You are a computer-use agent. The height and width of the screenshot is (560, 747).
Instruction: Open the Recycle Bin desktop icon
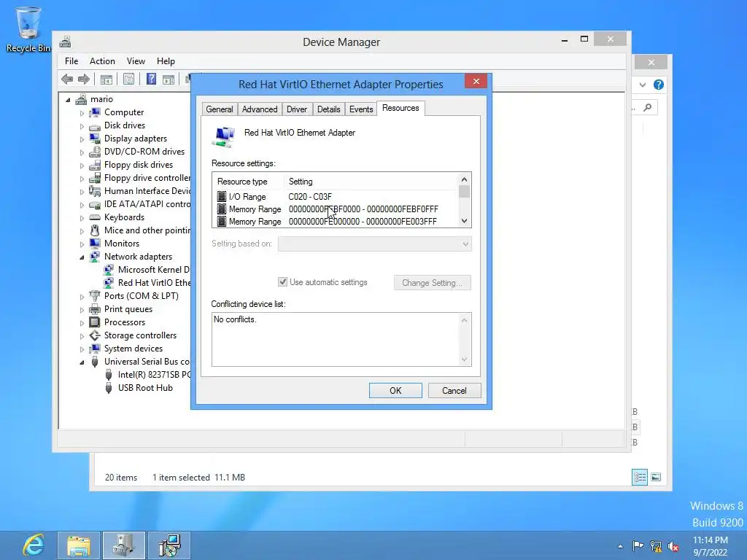tap(28, 29)
